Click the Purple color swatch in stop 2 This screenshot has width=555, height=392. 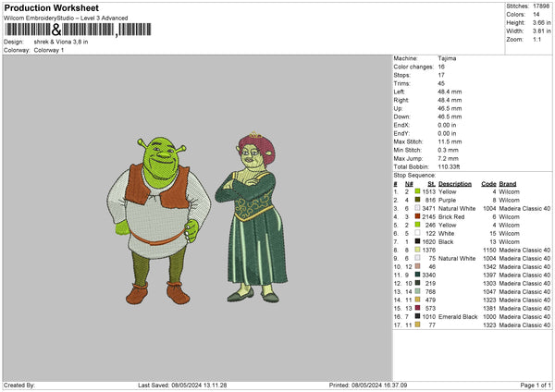[x=418, y=200]
